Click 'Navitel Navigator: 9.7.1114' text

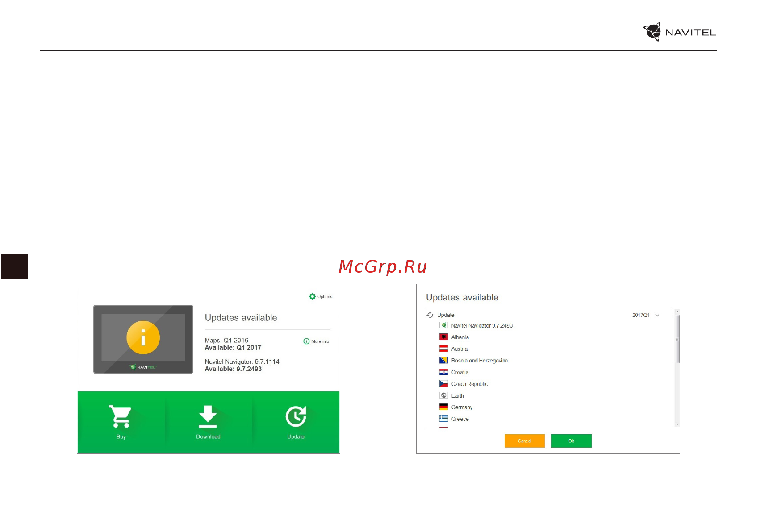(x=242, y=362)
